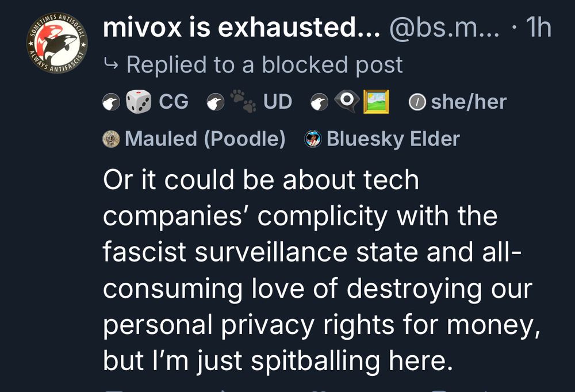Screen dimensions: 575x392
Task: Select the Bluesky Elder label
Action: [x=393, y=138]
